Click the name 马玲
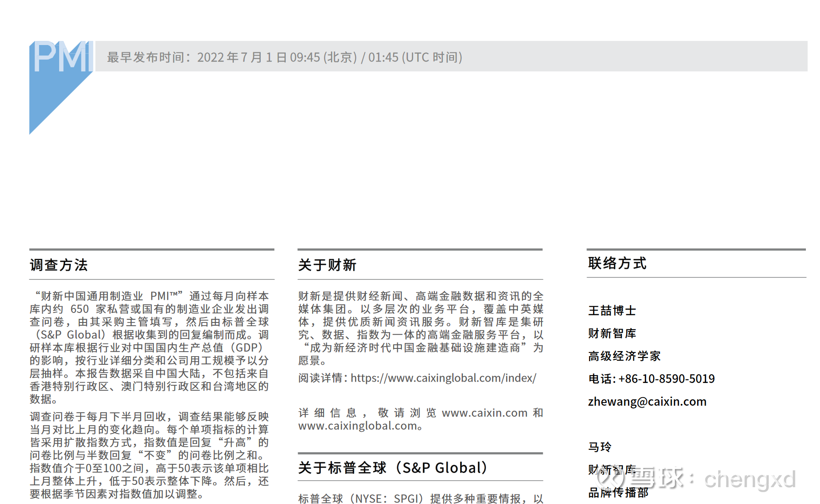Viewport: 820px width, 504px height. [x=599, y=447]
